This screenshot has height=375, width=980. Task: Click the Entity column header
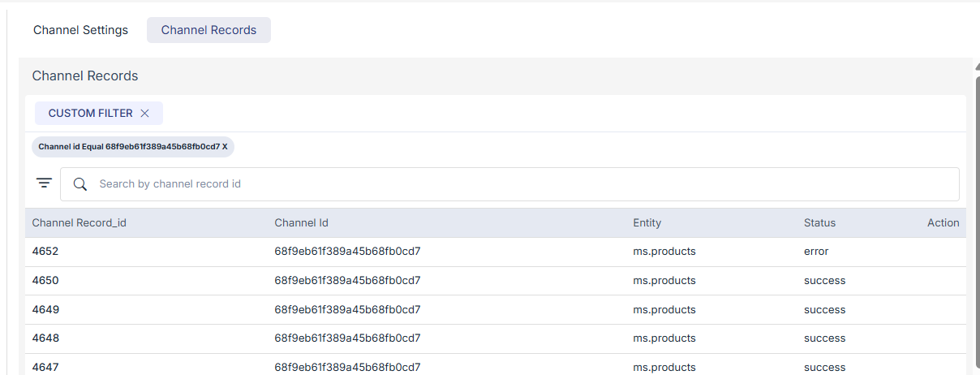647,222
